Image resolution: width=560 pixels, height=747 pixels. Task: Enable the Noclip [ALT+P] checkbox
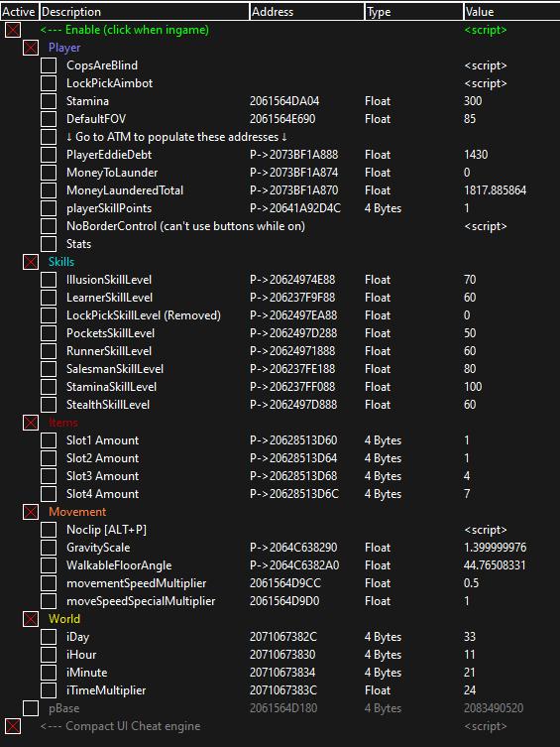click(49, 530)
